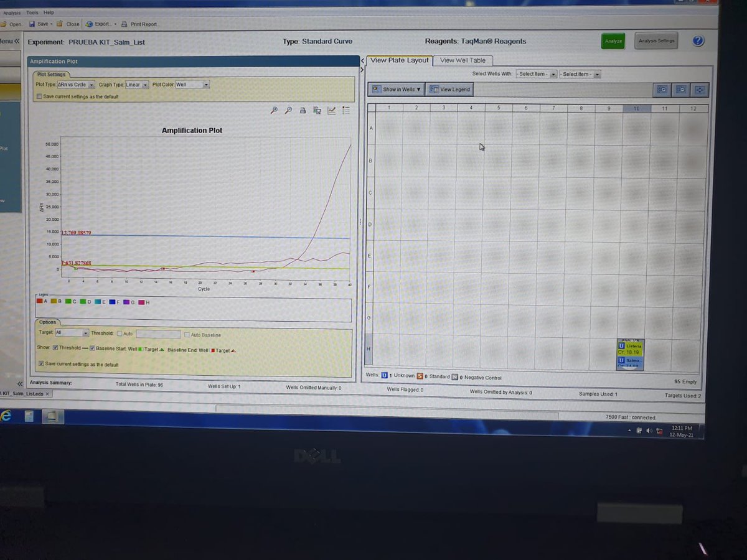
Task: Click the Save disk icon
Action: tap(32, 24)
